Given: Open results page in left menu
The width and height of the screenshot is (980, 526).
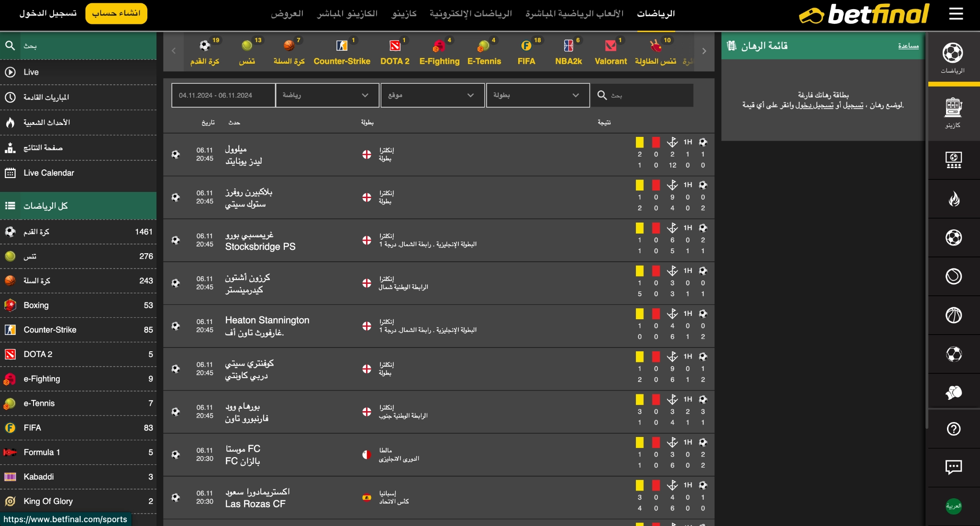Looking at the screenshot, I should pos(78,147).
